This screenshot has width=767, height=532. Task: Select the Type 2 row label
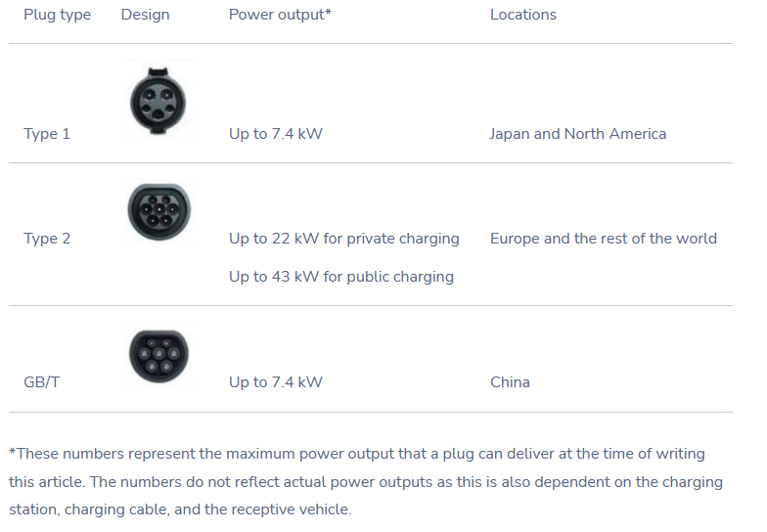(x=47, y=239)
